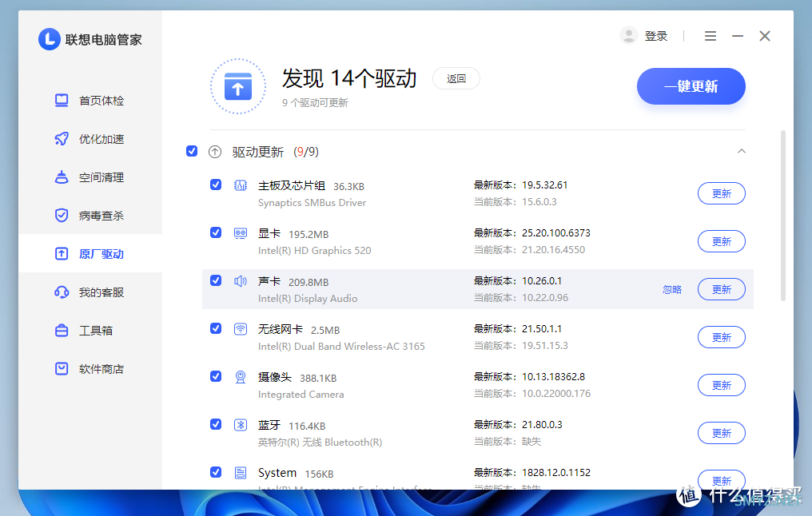812x516 pixels.
Task: Click the Wi-Fi icon for 无线网卡
Action: click(x=241, y=329)
